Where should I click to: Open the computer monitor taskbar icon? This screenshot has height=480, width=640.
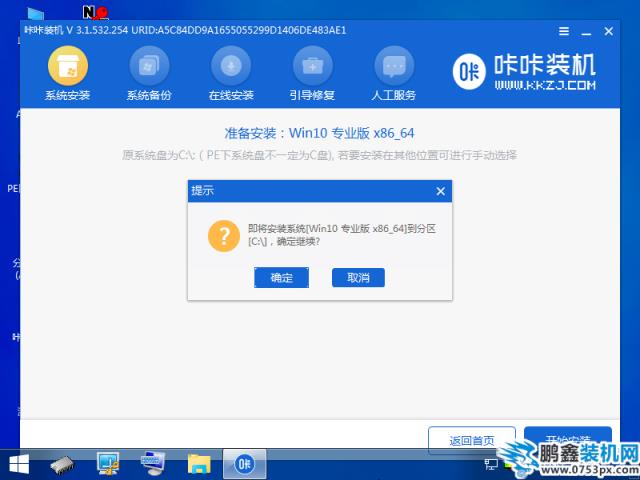tap(108, 463)
